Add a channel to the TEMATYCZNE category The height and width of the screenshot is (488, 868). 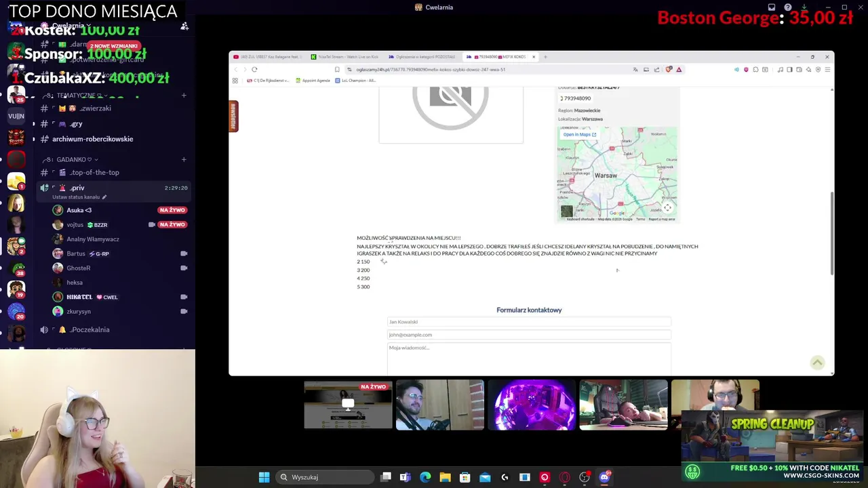tap(184, 96)
